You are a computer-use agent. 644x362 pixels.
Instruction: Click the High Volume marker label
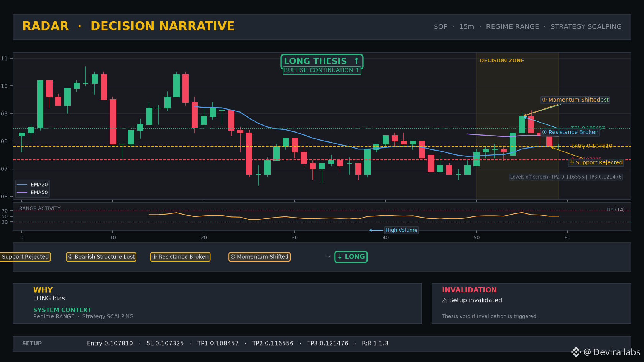(x=401, y=230)
